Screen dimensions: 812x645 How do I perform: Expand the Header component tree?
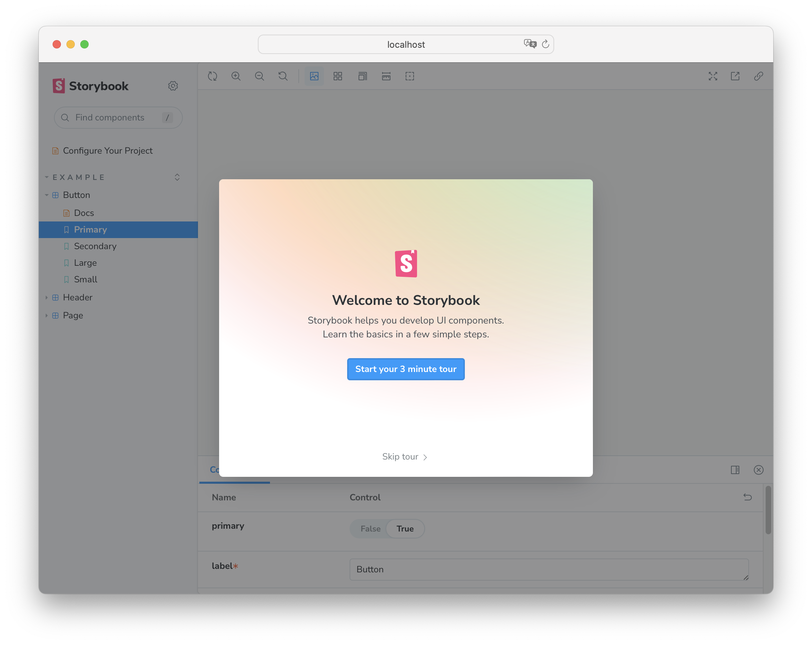pos(77,298)
